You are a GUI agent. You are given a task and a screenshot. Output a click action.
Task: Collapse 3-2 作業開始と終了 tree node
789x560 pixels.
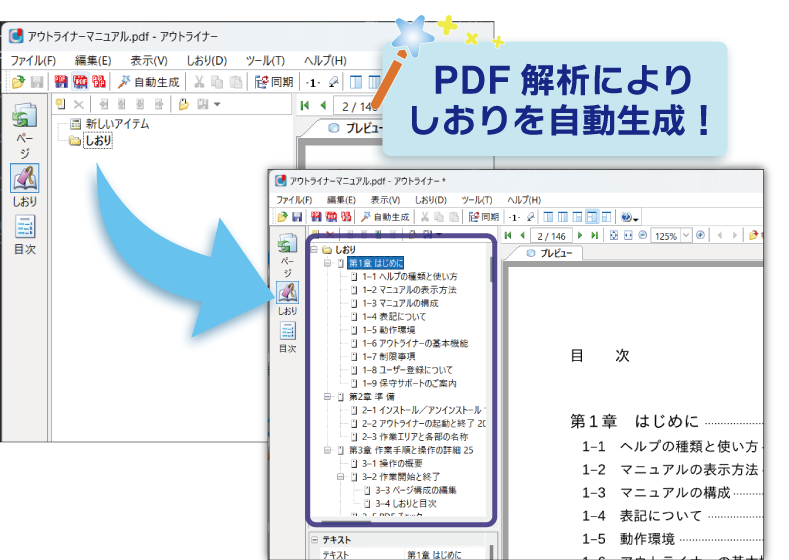(341, 476)
